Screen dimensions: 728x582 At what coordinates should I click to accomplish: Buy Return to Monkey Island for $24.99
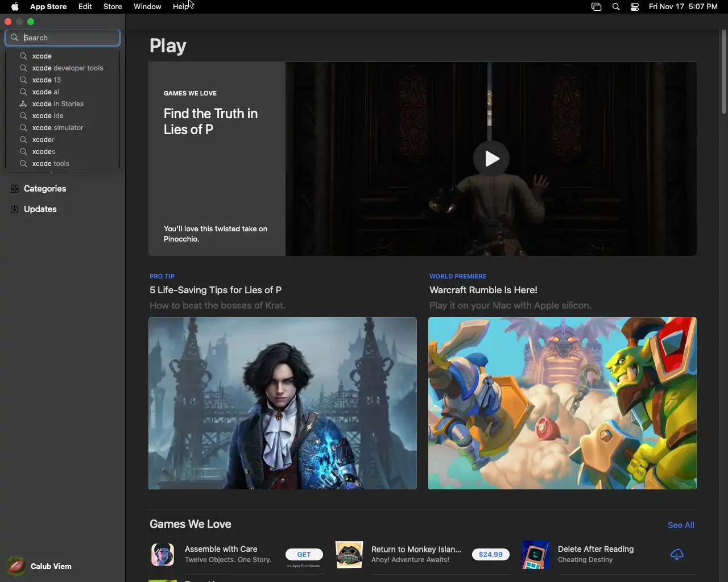tap(490, 554)
